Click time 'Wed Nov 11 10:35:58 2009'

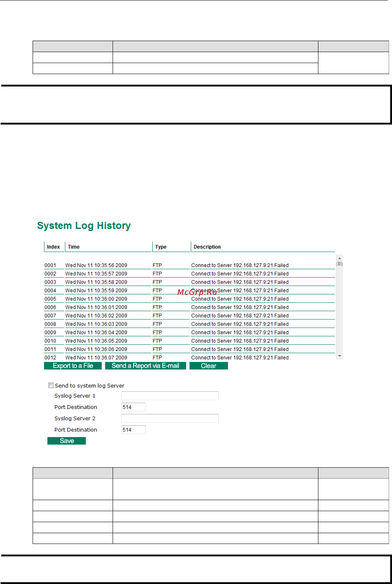coord(96,282)
